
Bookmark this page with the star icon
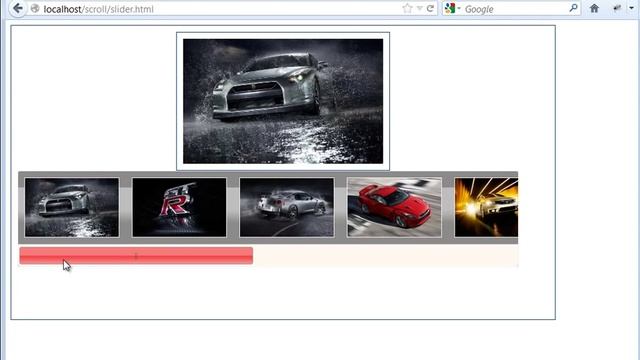pyautogui.click(x=407, y=9)
